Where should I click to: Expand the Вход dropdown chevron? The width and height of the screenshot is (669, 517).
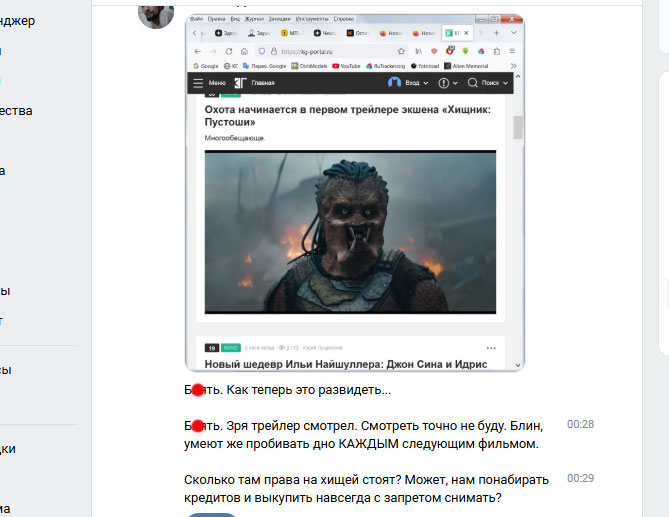pyautogui.click(x=426, y=83)
